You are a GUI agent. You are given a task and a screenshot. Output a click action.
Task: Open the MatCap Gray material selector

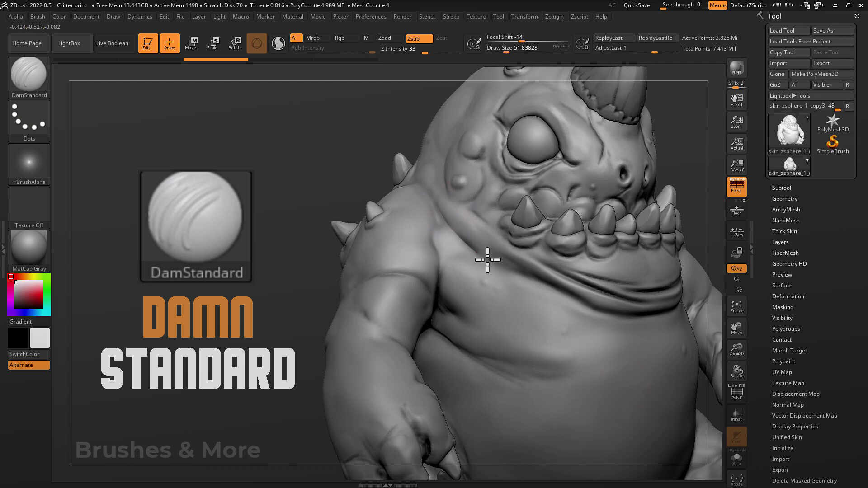click(x=29, y=251)
